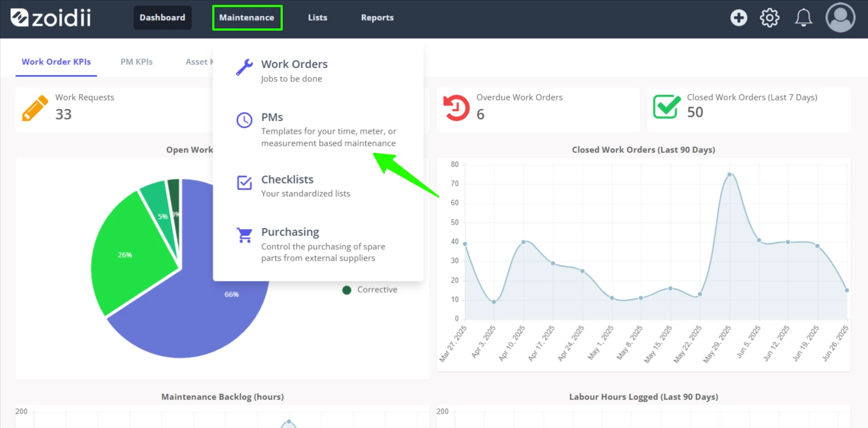
Task: Click the Purchasing cart icon
Action: 244,235
